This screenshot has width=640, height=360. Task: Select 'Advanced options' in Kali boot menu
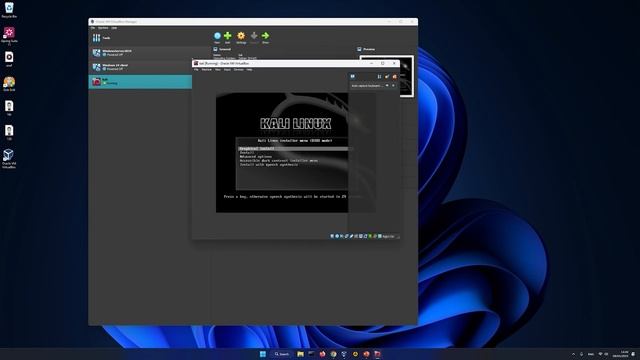(256, 157)
